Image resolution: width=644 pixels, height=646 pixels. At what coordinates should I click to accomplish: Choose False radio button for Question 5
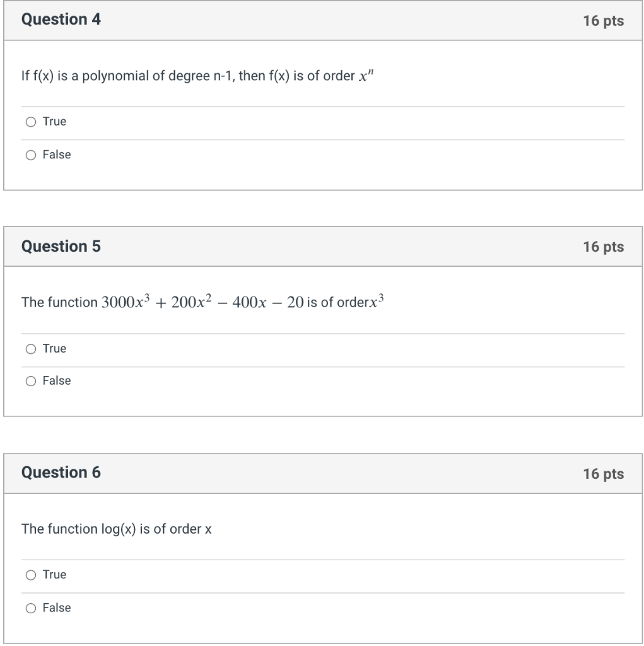31,381
